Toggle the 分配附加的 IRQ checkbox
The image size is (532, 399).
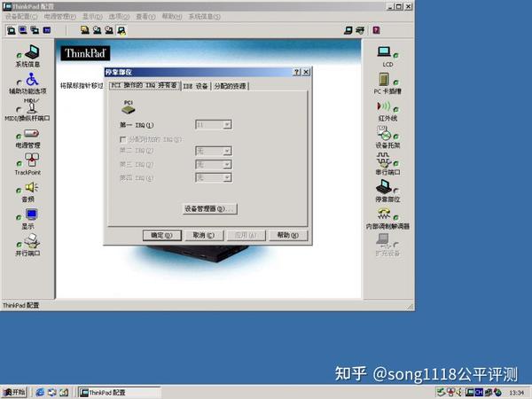tap(123, 139)
